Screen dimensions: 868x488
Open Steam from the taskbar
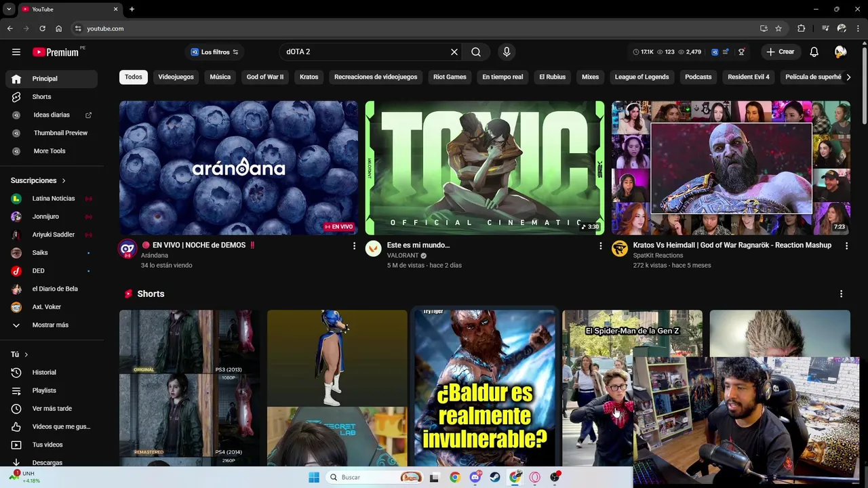click(x=495, y=477)
